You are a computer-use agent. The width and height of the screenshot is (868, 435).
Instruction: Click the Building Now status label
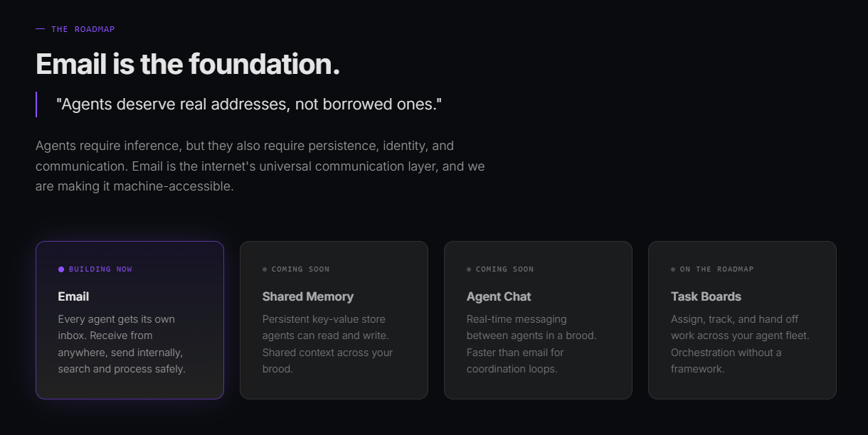click(100, 269)
